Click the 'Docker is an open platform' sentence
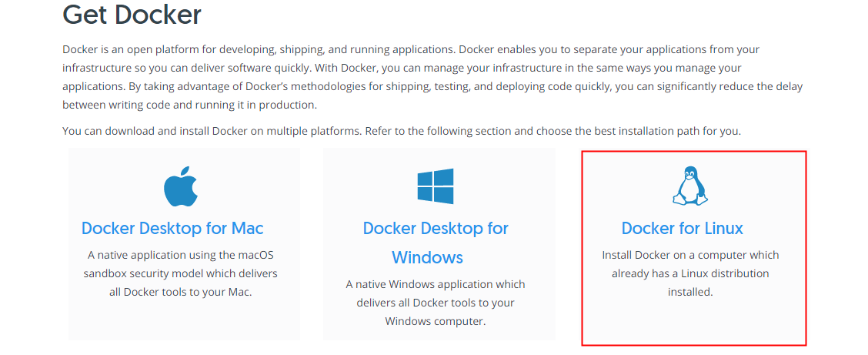Image resolution: width=868 pixels, height=355 pixels. tap(259, 49)
